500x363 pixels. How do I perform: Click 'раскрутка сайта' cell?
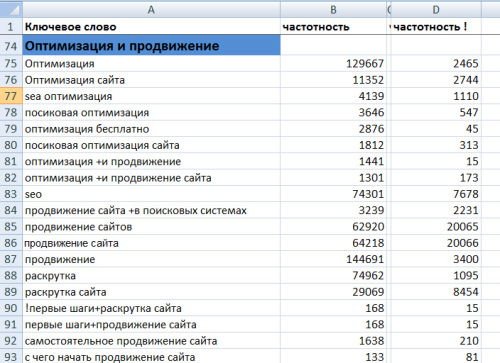click(151, 292)
